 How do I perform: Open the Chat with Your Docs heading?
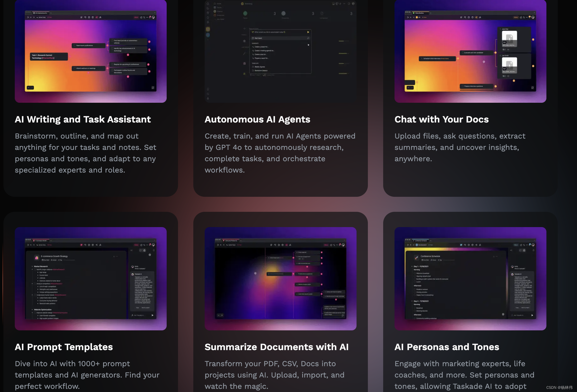(441, 119)
